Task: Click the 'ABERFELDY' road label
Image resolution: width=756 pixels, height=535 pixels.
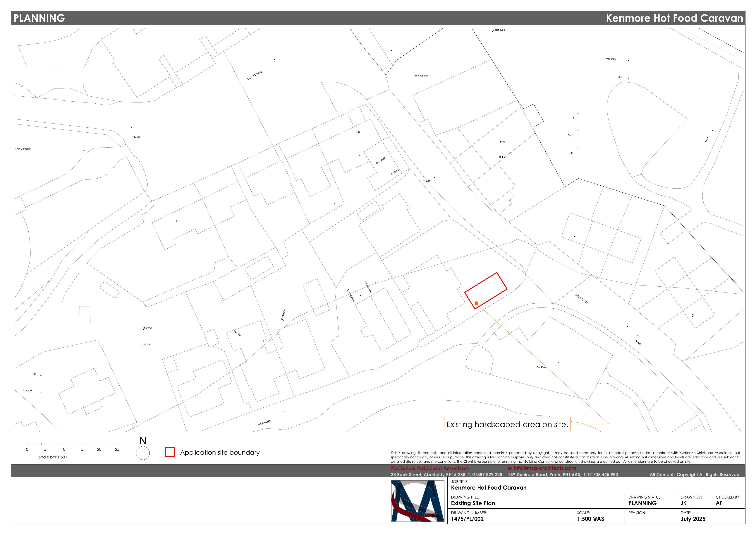Action: pyautogui.click(x=581, y=299)
